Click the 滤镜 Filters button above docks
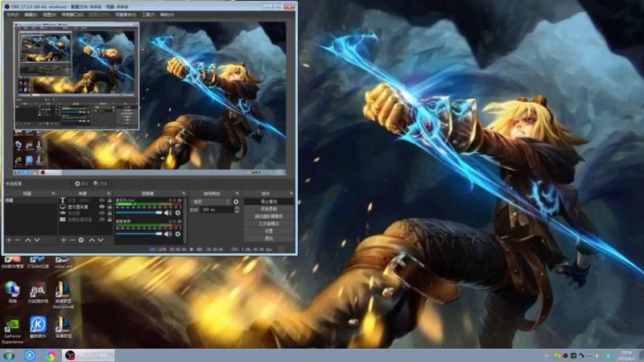This screenshot has height=362, width=644. (101, 184)
